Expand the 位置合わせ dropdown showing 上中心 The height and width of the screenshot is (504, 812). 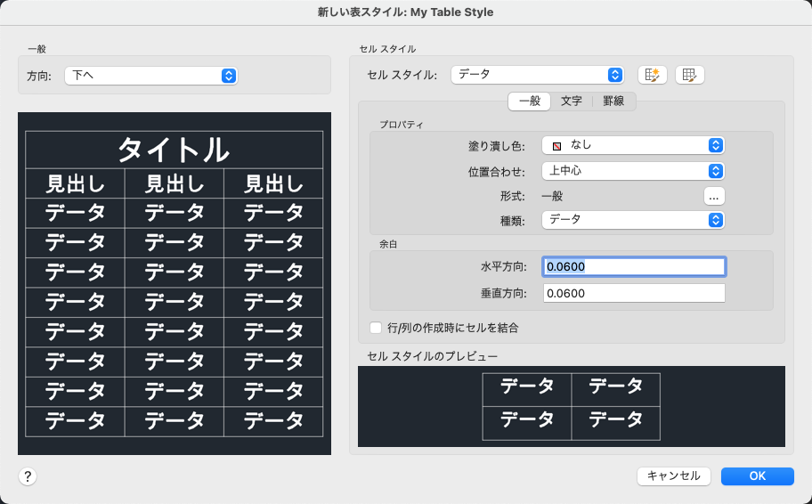pos(633,171)
